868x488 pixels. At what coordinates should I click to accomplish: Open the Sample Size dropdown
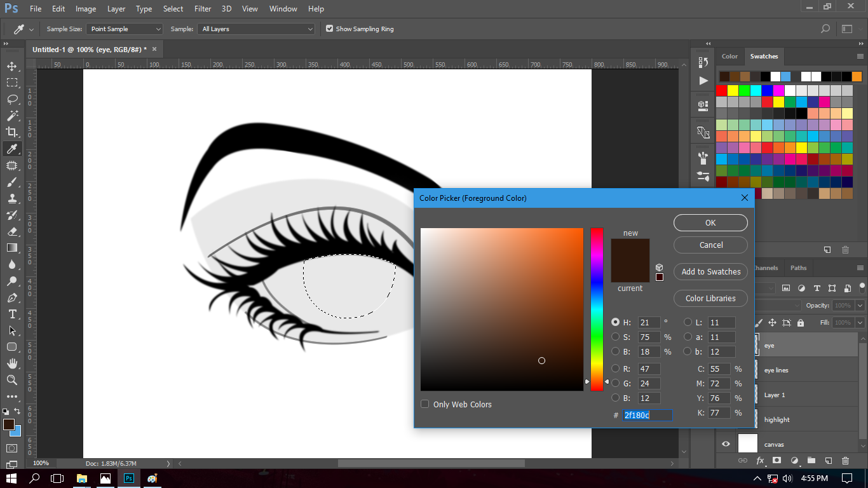(x=125, y=29)
